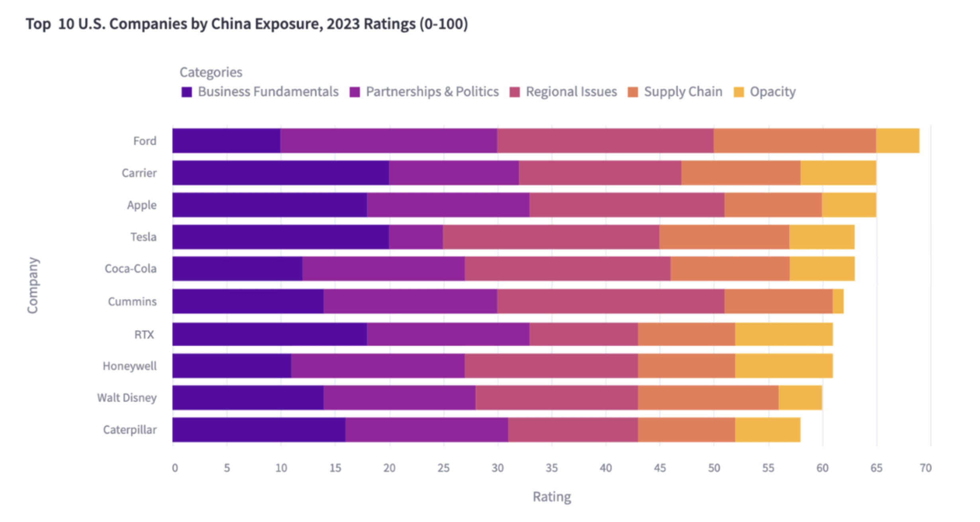Click RTX's Supply Chain bar segment
Image resolution: width=980 pixels, height=522 pixels.
pos(686,334)
